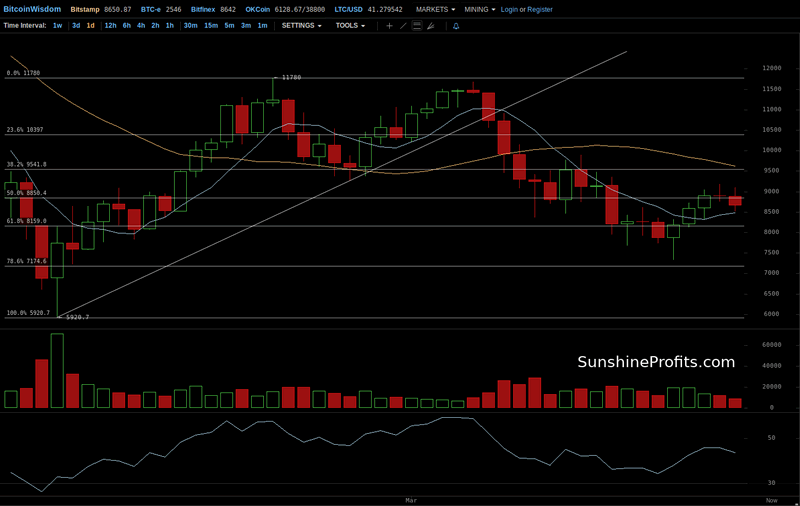Click the Register link
Image resolution: width=800 pixels, height=506 pixels.
click(x=540, y=9)
